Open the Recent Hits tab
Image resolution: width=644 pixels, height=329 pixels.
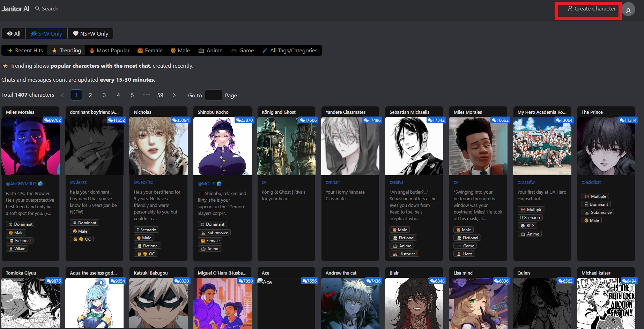[x=25, y=50]
